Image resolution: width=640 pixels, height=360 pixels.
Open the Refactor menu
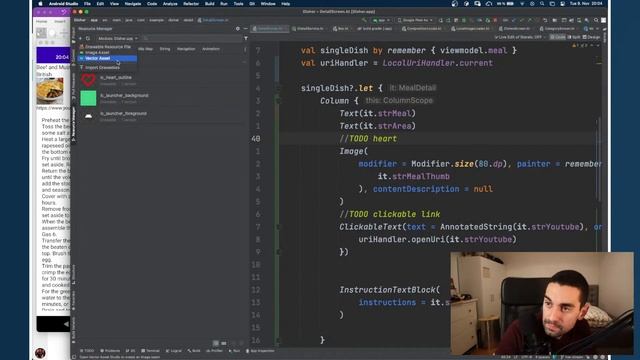pyautogui.click(x=191, y=4)
